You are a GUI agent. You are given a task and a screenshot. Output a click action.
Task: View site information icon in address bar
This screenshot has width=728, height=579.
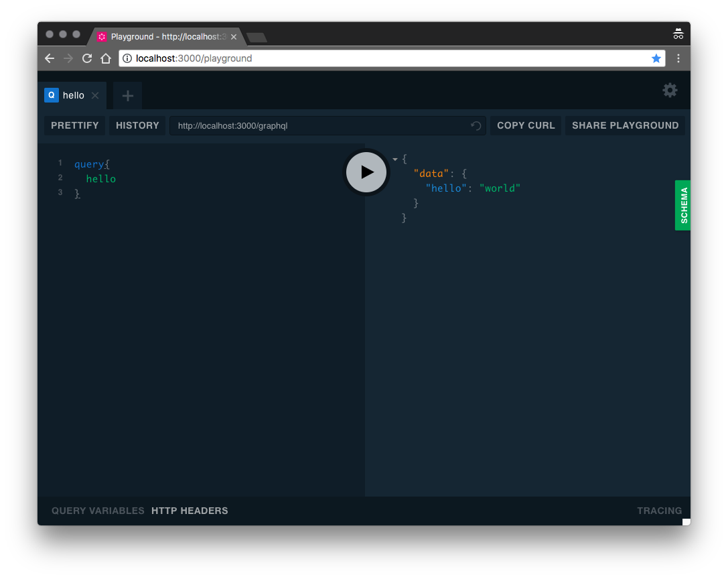click(x=127, y=58)
